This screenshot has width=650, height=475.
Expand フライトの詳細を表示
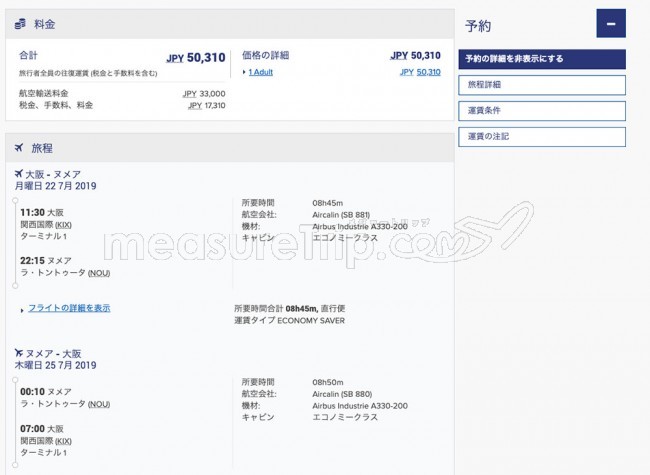[68, 308]
